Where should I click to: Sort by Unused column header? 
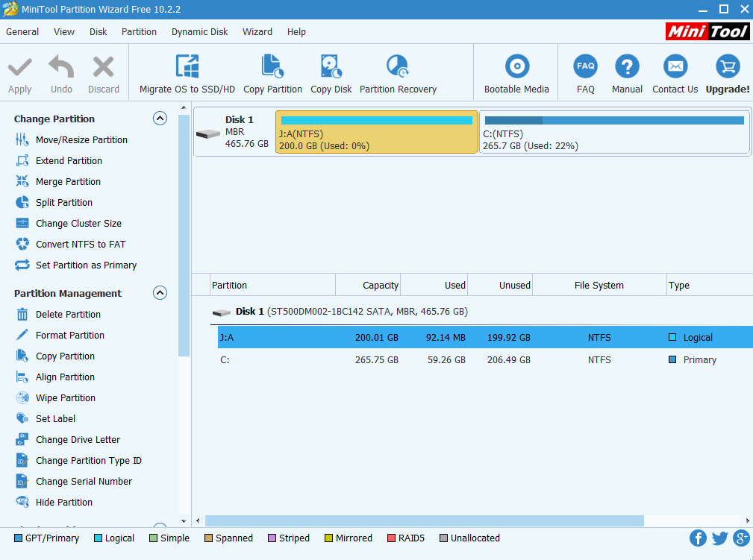pos(500,285)
